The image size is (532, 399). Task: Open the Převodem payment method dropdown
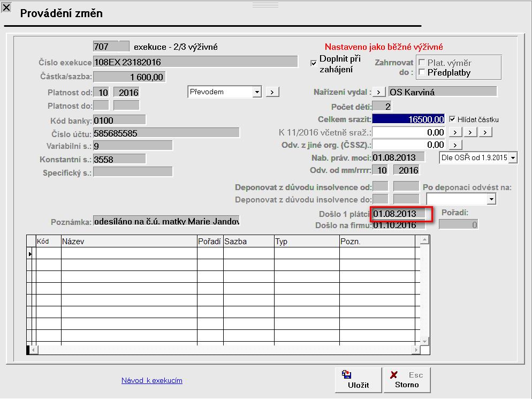(257, 92)
